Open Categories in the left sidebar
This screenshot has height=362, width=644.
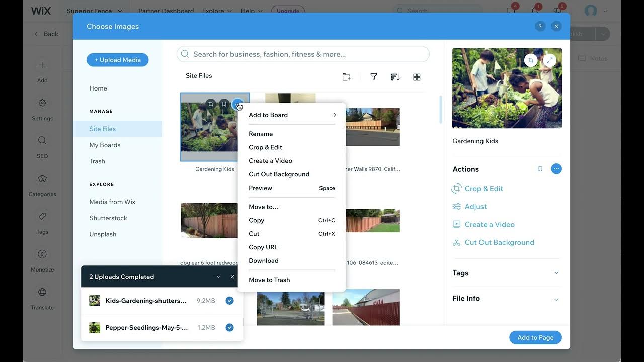click(42, 185)
